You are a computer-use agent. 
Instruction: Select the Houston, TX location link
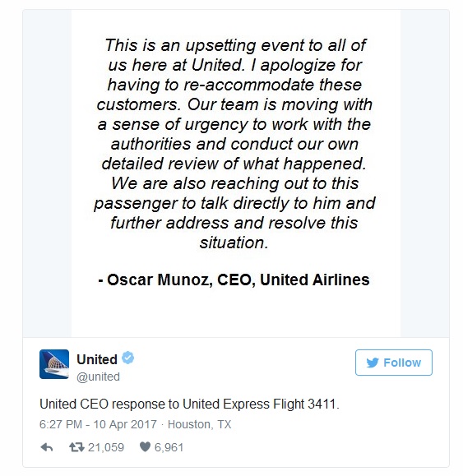tap(200, 424)
